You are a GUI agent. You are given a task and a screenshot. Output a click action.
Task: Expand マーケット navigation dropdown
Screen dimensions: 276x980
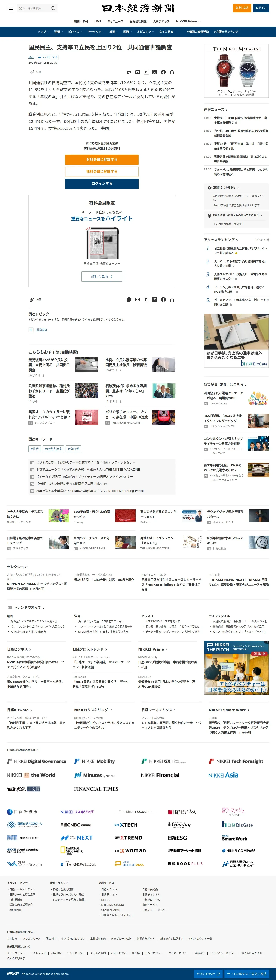coord(96,32)
